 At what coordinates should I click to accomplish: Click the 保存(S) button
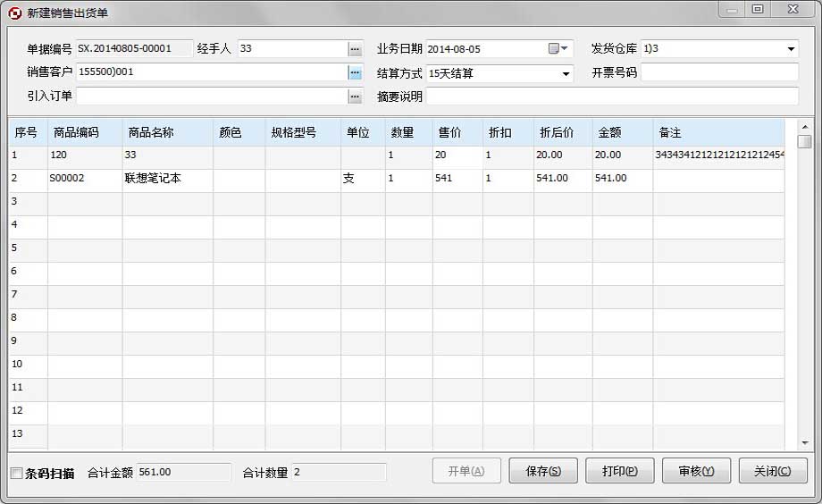click(x=543, y=471)
